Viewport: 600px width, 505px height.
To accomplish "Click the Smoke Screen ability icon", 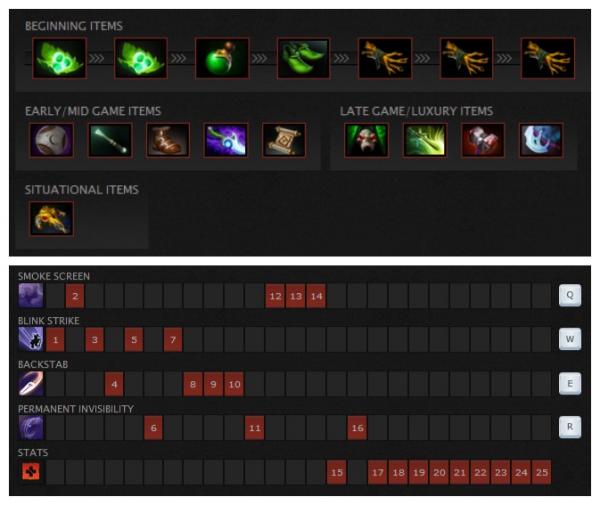I will click(x=31, y=295).
